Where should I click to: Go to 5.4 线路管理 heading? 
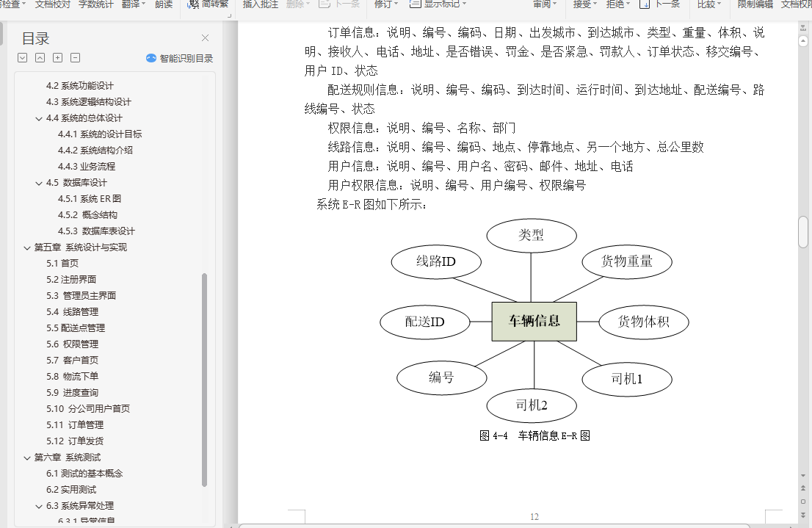click(x=72, y=312)
